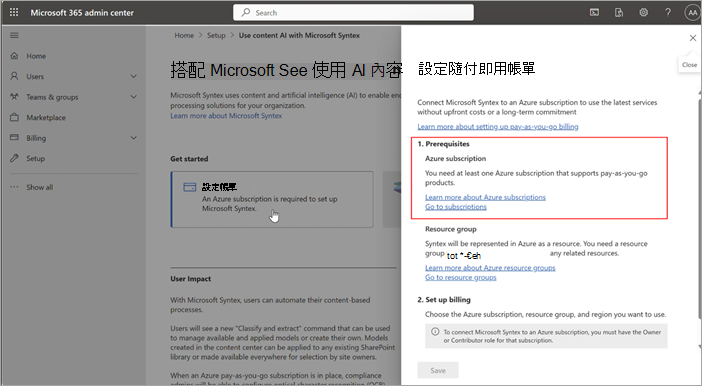Click the Setup breadcrumb link

tap(216, 35)
